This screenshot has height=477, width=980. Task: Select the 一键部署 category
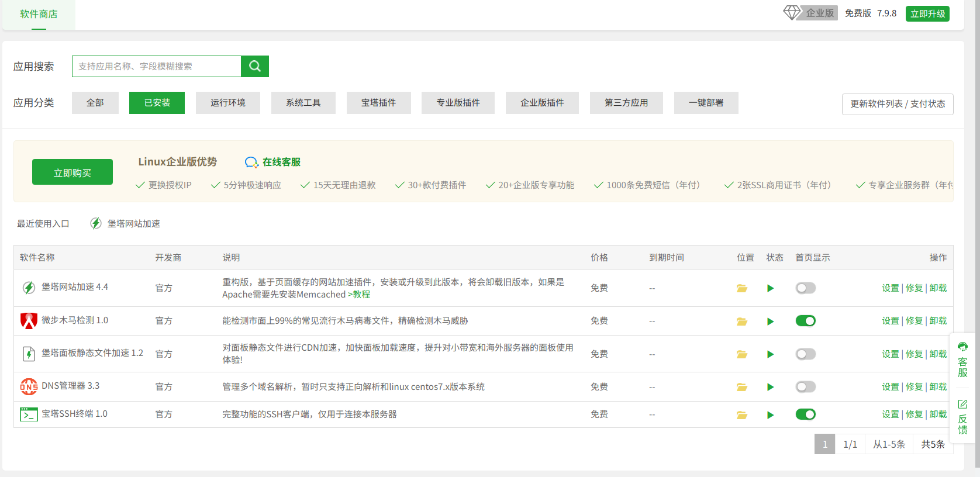[x=706, y=103]
